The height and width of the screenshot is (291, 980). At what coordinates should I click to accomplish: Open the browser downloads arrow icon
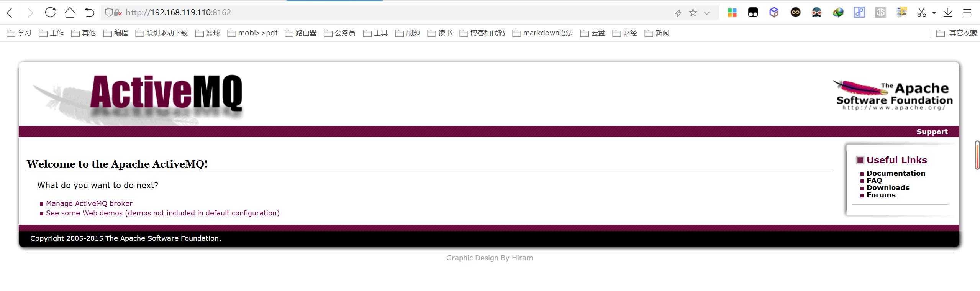[x=948, y=13]
